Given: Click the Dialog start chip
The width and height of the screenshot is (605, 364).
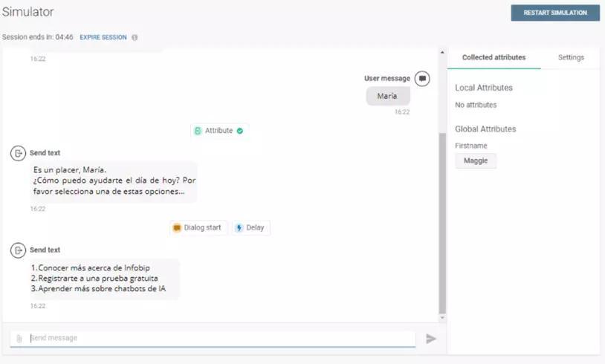Looking at the screenshot, I should [x=198, y=227].
